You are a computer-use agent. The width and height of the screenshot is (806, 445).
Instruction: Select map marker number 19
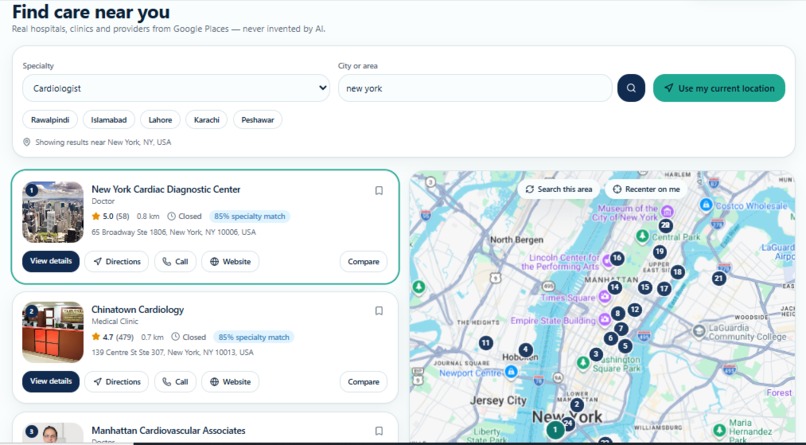coord(660,252)
